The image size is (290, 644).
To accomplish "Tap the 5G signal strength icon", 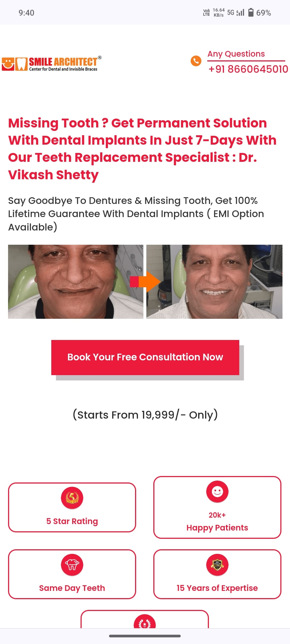I will (x=236, y=12).
